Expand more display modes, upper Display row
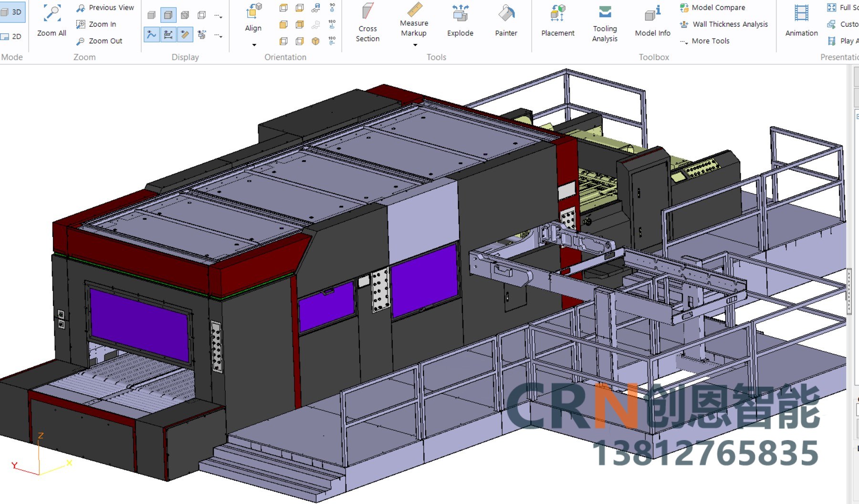The image size is (859, 504). (x=218, y=16)
